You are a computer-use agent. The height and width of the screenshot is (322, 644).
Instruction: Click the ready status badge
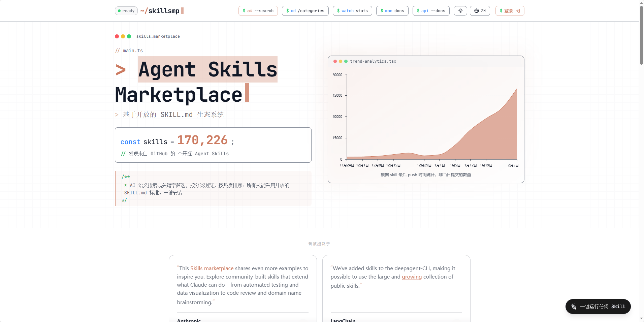(x=126, y=11)
